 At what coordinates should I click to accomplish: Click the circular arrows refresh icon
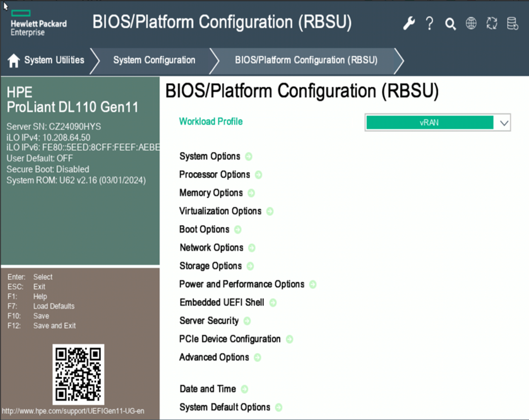(492, 24)
